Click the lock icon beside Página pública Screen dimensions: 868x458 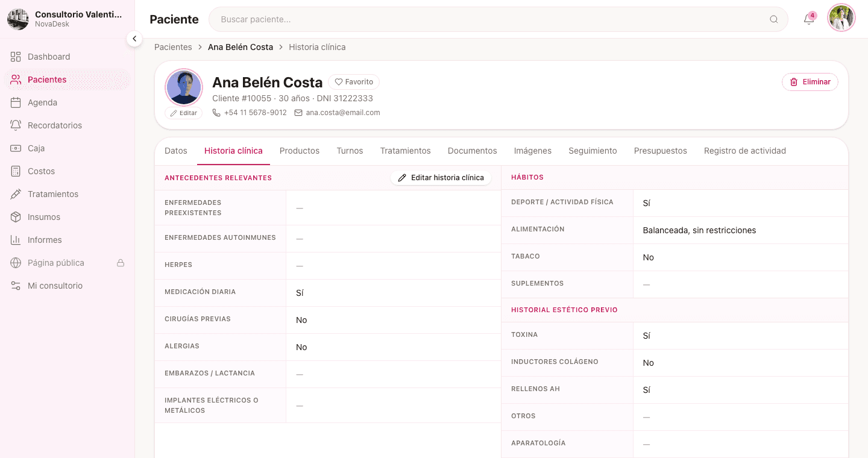click(121, 263)
